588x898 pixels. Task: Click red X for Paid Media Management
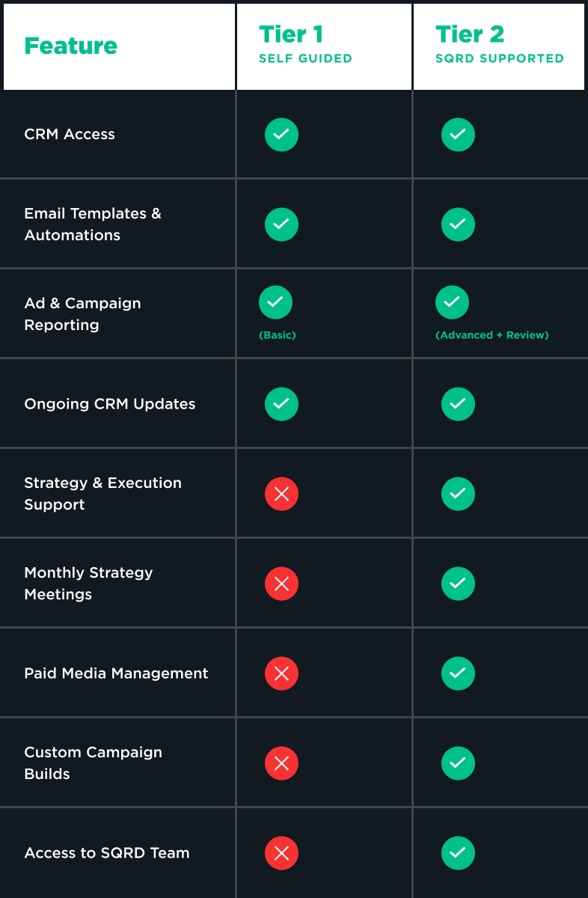tap(281, 673)
